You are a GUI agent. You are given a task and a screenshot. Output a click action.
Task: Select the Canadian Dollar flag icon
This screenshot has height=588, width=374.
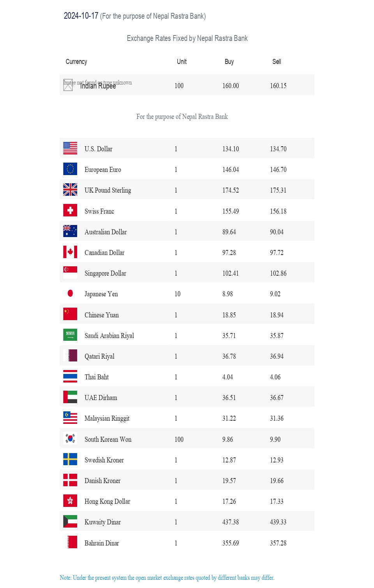click(70, 252)
